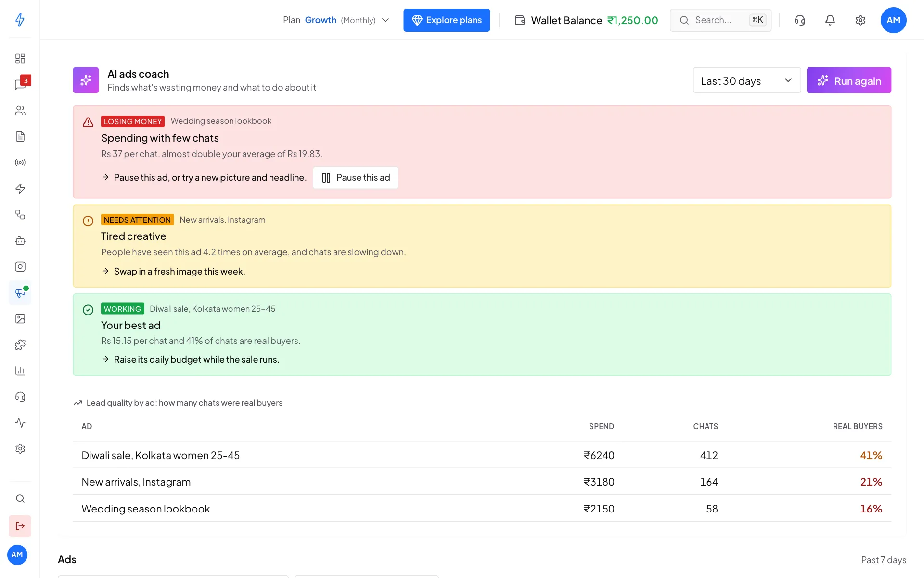This screenshot has height=578, width=924.
Task: Open the flow builder shapes icon
Action: [x=20, y=214]
